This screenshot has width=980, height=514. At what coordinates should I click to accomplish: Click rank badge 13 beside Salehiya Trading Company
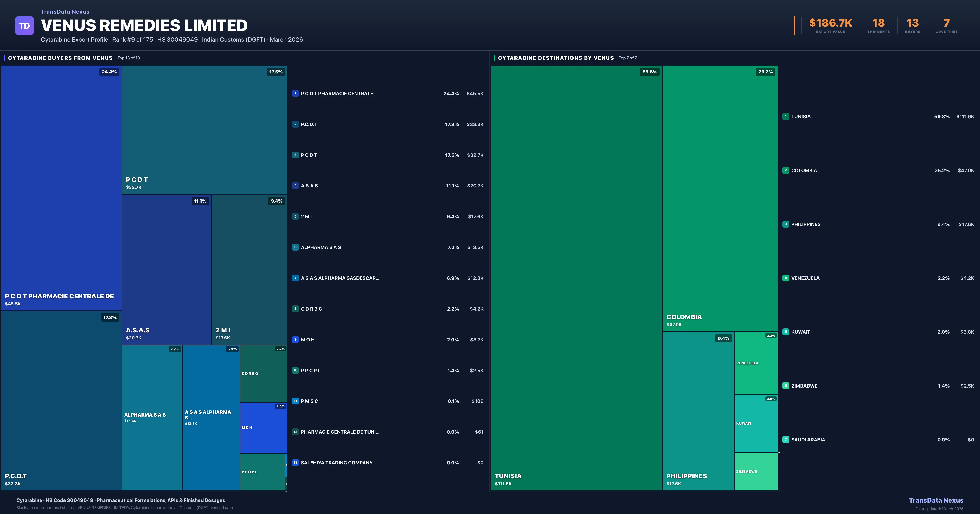pyautogui.click(x=295, y=463)
